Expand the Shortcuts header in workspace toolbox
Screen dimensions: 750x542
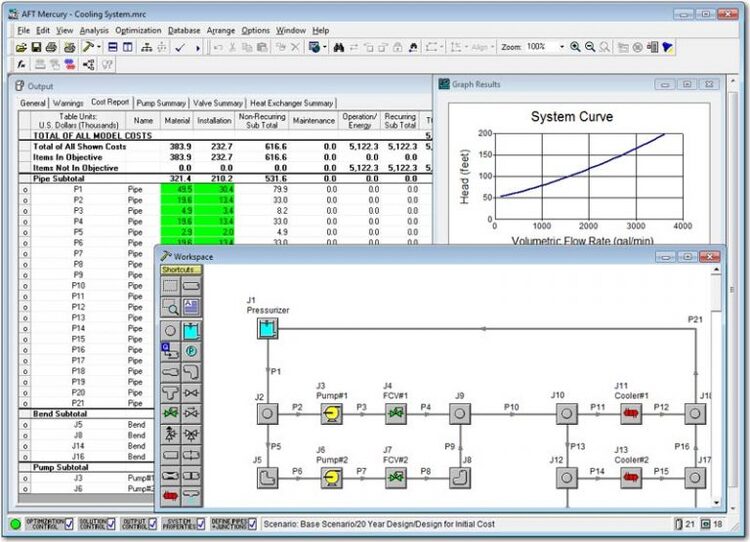(x=178, y=269)
